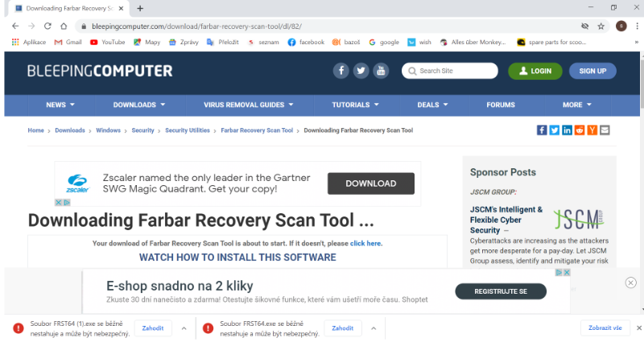
Task: Share page by email envelope icon
Action: click(x=605, y=130)
